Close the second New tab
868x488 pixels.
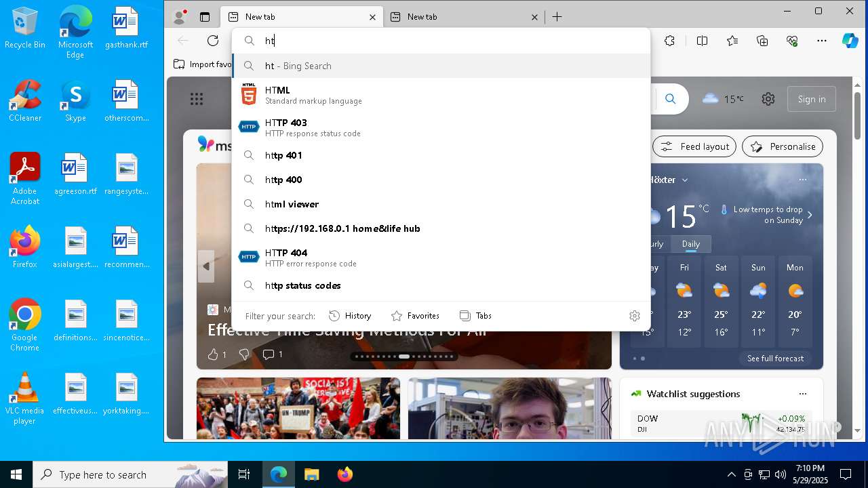click(534, 17)
